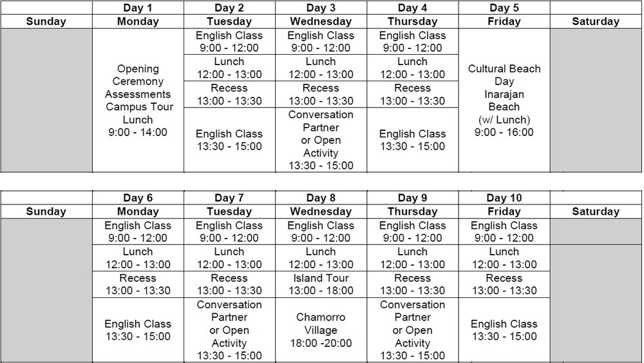Click Day 2 Tuesday Recess cell
Image resolution: width=644 pixels, height=363 pixels.
pos(229,94)
